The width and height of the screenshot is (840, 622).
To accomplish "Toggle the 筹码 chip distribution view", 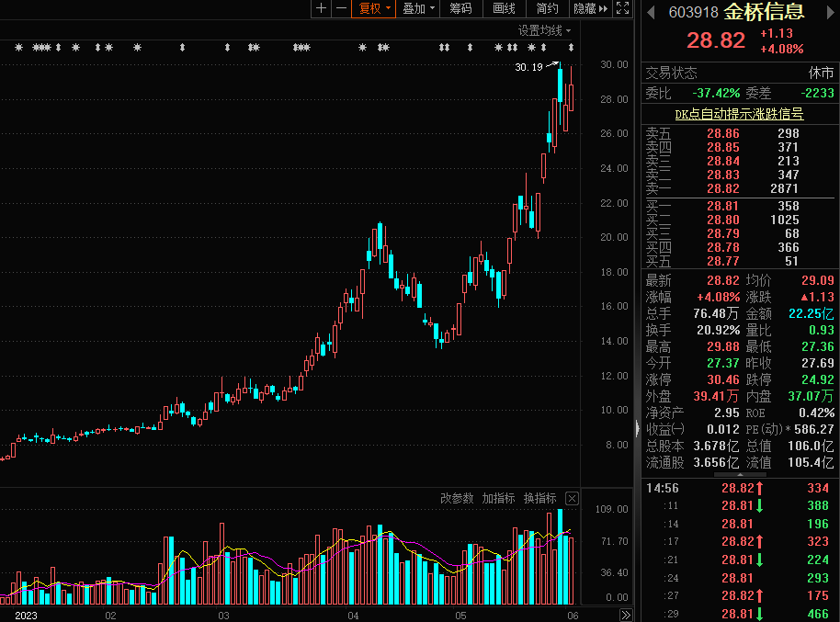I will click(460, 8).
